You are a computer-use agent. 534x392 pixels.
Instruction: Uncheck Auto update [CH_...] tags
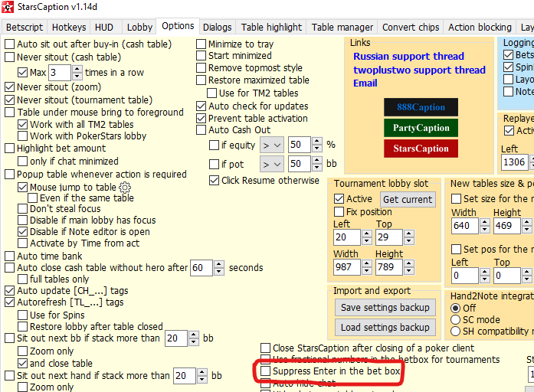9,291
